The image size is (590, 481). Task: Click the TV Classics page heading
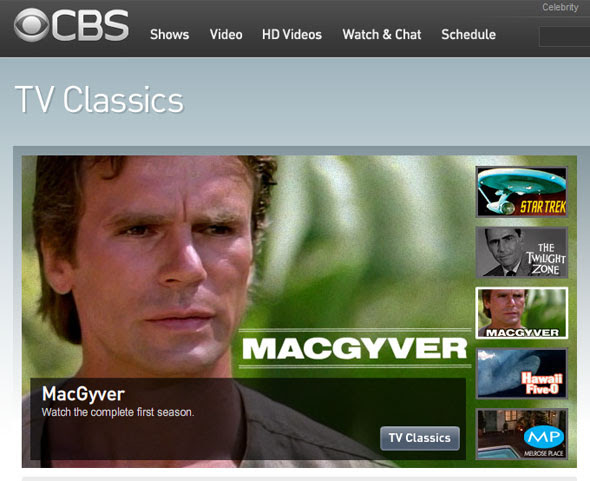point(99,100)
